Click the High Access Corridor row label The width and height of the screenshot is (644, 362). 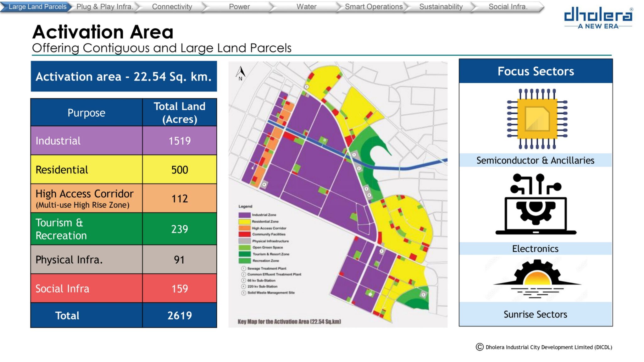pos(85,198)
